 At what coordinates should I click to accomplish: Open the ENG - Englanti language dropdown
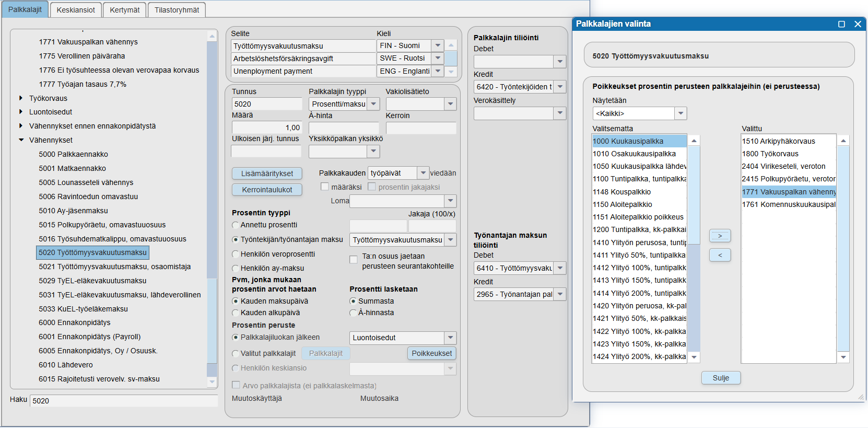click(x=438, y=71)
